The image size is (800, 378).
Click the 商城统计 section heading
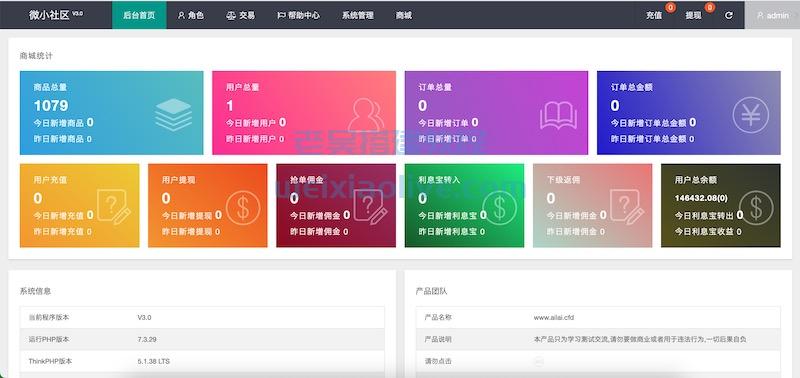point(36,56)
